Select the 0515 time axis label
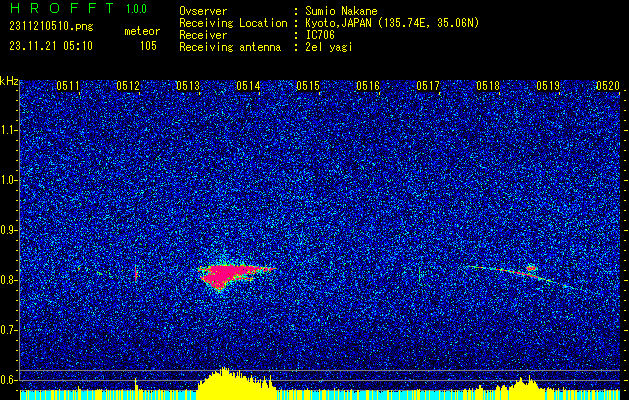The height and width of the screenshot is (400, 629). coord(308,86)
